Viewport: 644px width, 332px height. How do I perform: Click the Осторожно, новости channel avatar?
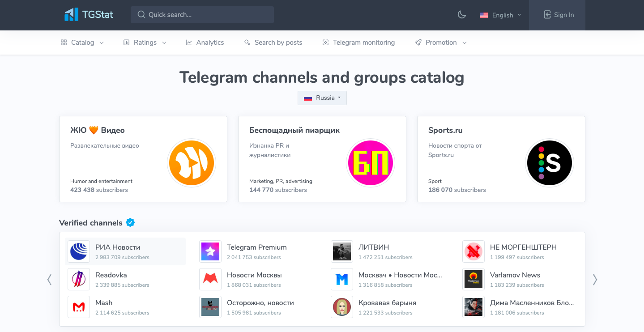click(210, 307)
